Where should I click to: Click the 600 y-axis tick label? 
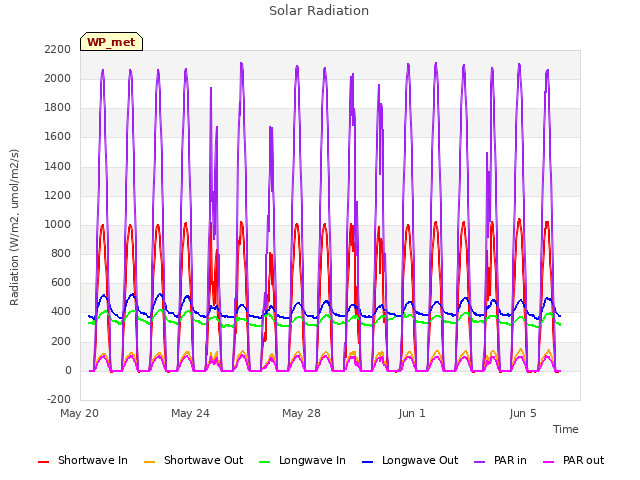click(61, 283)
